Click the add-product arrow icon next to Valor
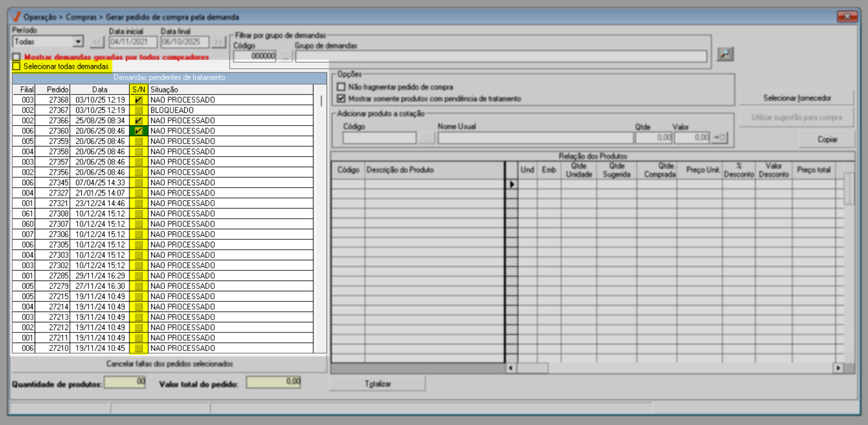 [x=720, y=138]
